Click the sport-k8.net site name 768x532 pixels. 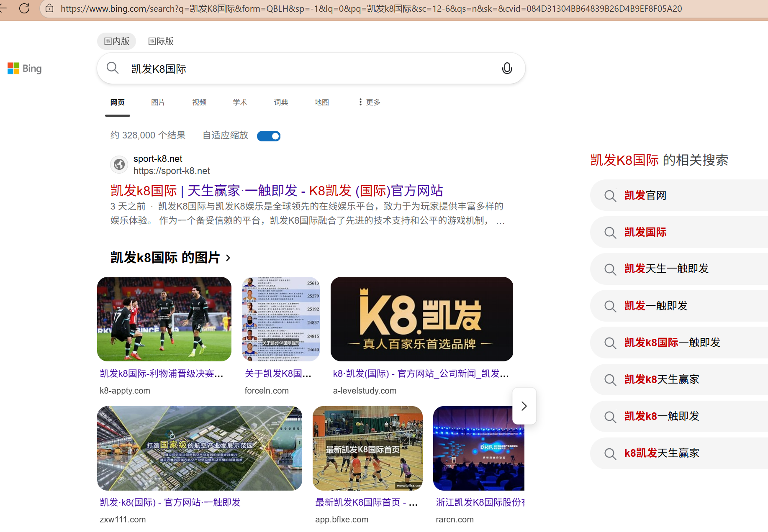[x=158, y=159]
